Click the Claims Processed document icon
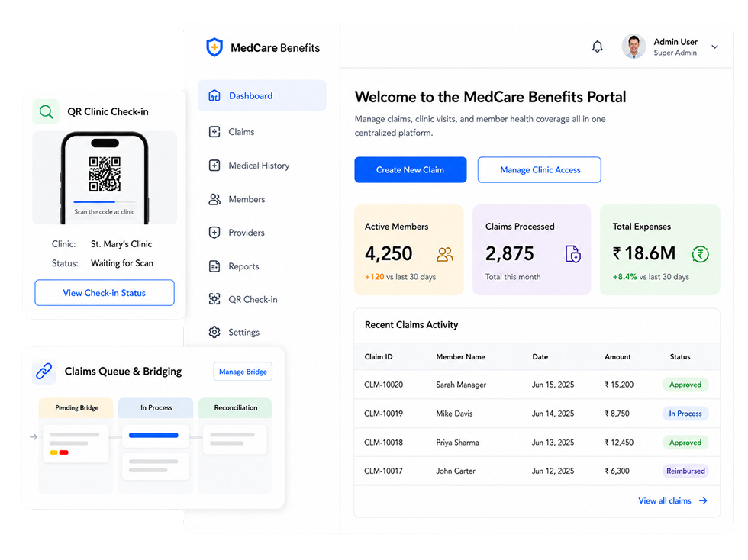Image resolution: width=748 pixels, height=560 pixels. [573, 254]
